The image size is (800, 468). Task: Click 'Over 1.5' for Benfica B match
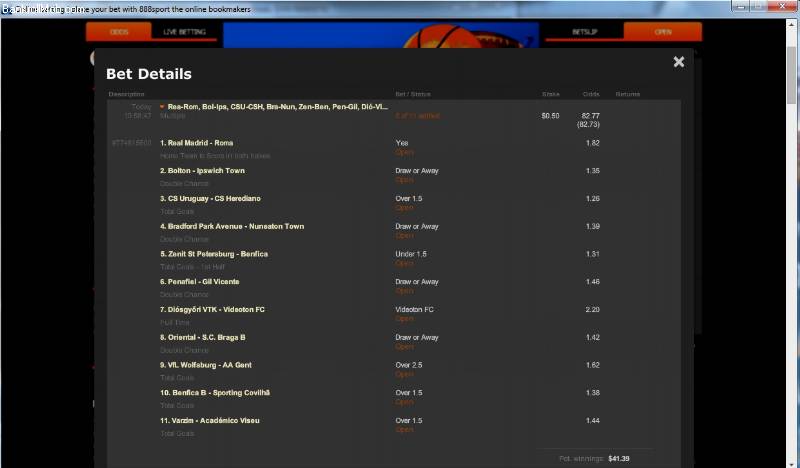click(x=409, y=392)
